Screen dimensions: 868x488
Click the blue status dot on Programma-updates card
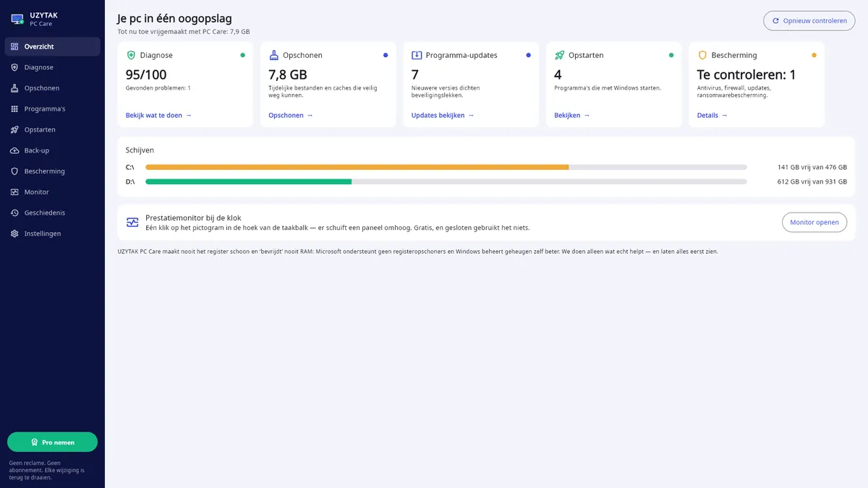[529, 55]
